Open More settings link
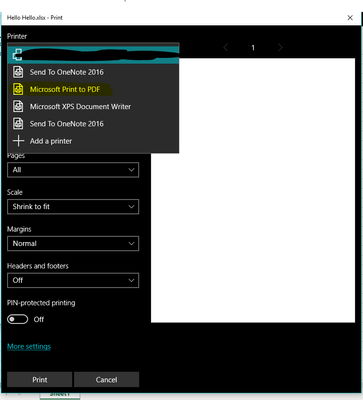The image size is (363, 400). pyautogui.click(x=29, y=346)
